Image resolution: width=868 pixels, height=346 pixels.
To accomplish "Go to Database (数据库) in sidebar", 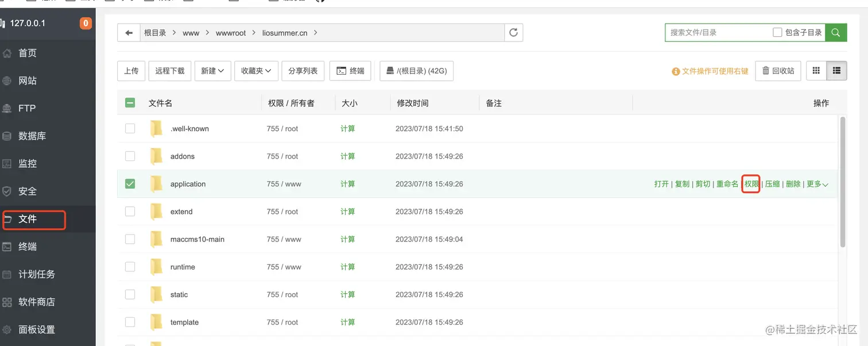I will pyautogui.click(x=32, y=136).
